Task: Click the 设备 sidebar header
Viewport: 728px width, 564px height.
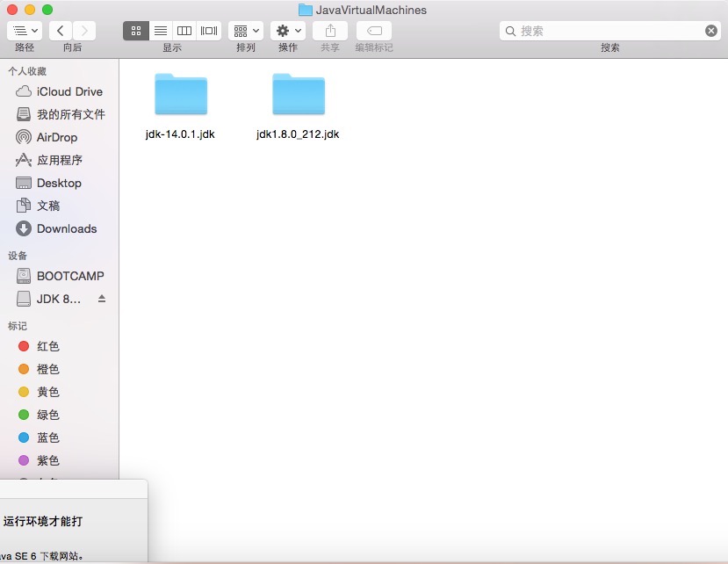Action: 18,256
